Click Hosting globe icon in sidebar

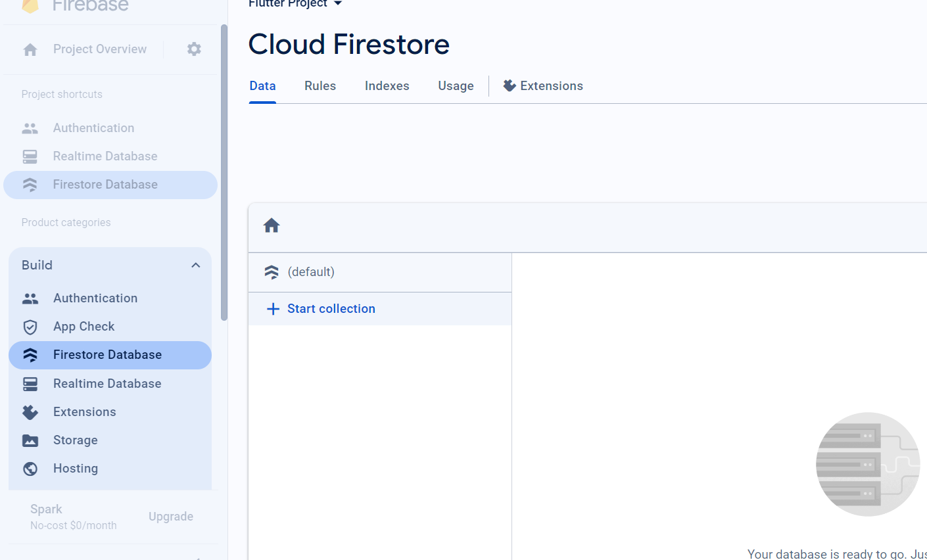pos(30,469)
